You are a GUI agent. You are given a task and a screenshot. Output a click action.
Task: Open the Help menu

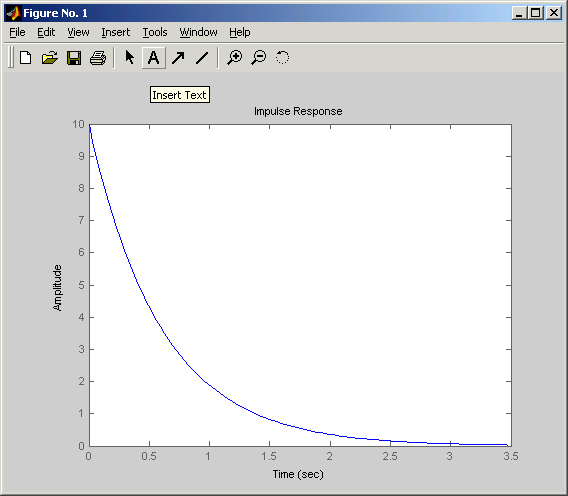tap(239, 32)
